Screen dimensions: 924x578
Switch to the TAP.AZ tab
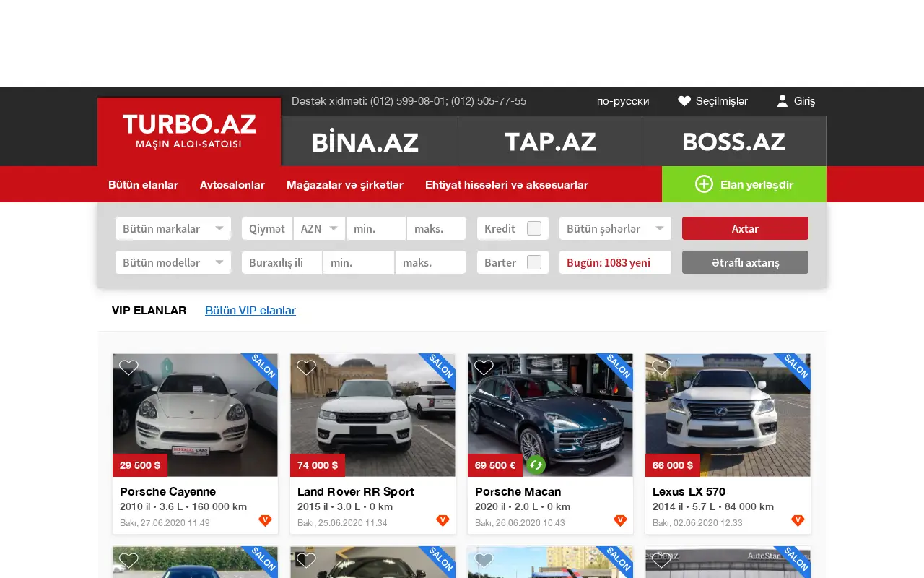[550, 142]
